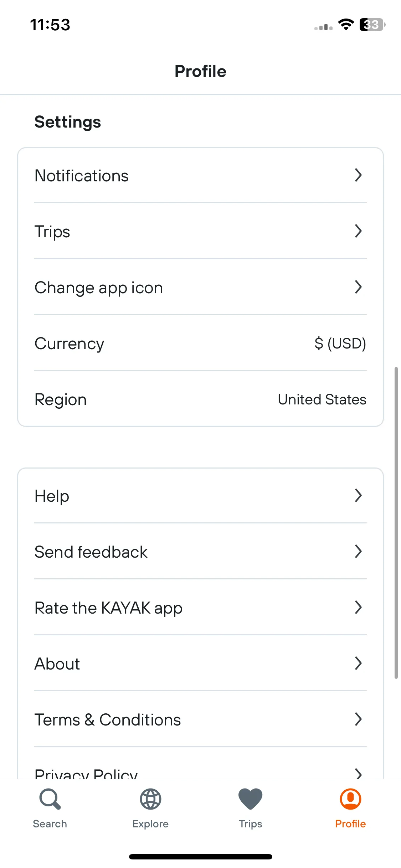The image size is (401, 868).
Task: Open the Explore globe icon
Action: (150, 799)
